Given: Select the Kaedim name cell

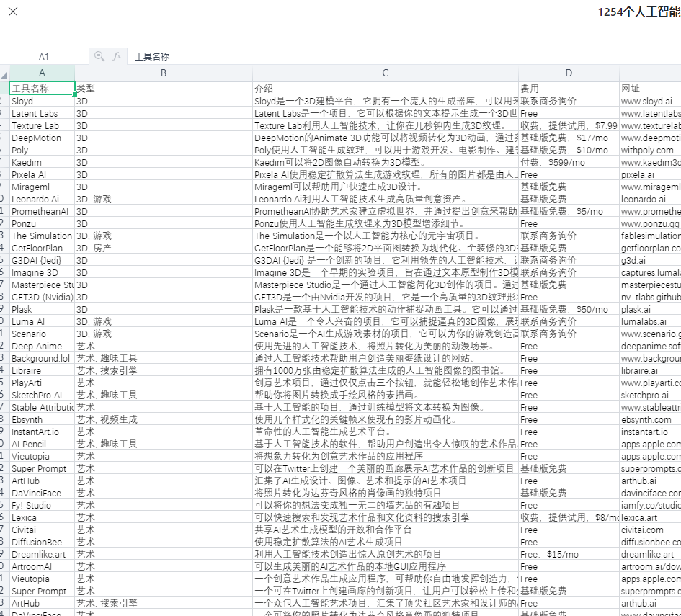Looking at the screenshot, I should (42, 162).
